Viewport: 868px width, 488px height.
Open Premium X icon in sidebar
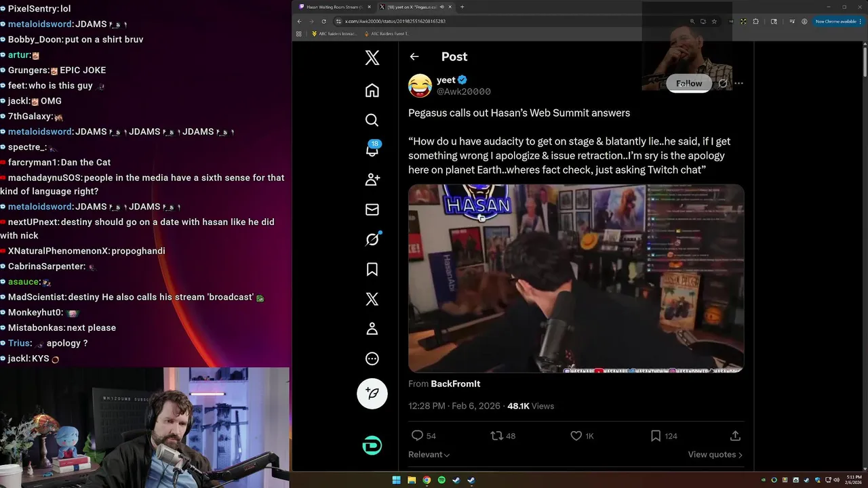(372, 299)
